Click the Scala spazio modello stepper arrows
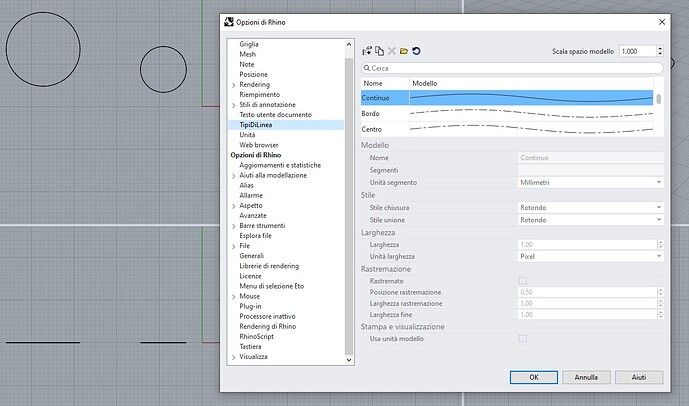The width and height of the screenshot is (689, 406). click(660, 51)
